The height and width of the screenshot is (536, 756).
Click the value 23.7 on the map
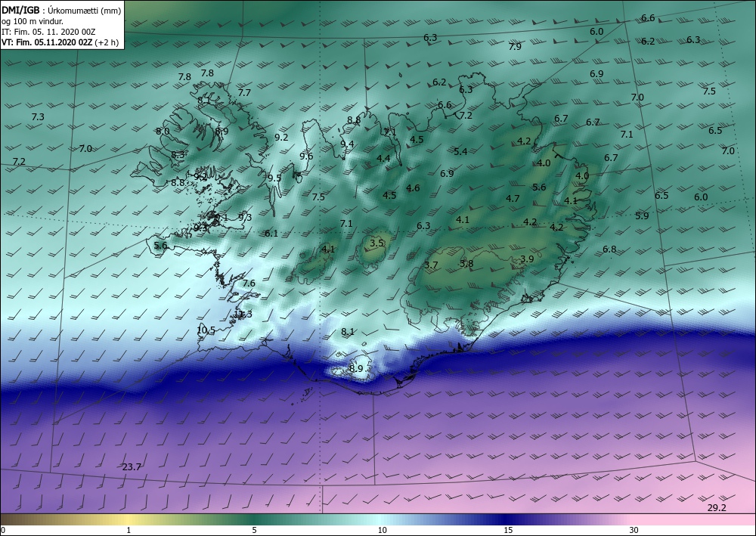coord(131,467)
